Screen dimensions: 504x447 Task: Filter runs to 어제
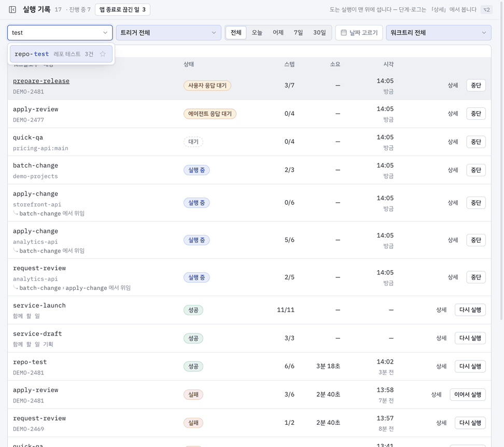coord(278,33)
